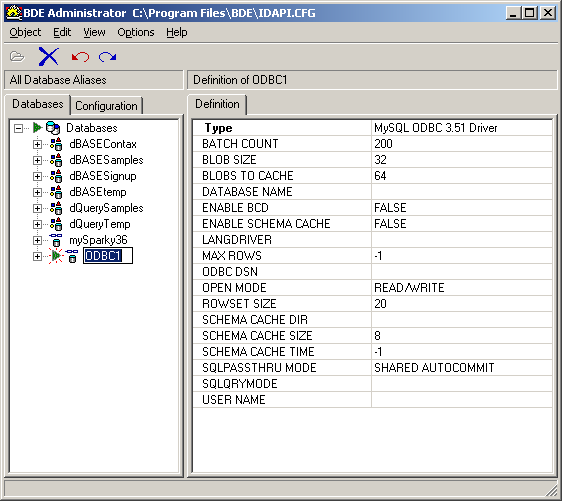Expand the dBASESamples tree node
Image resolution: width=562 pixels, height=501 pixels.
click(x=37, y=160)
